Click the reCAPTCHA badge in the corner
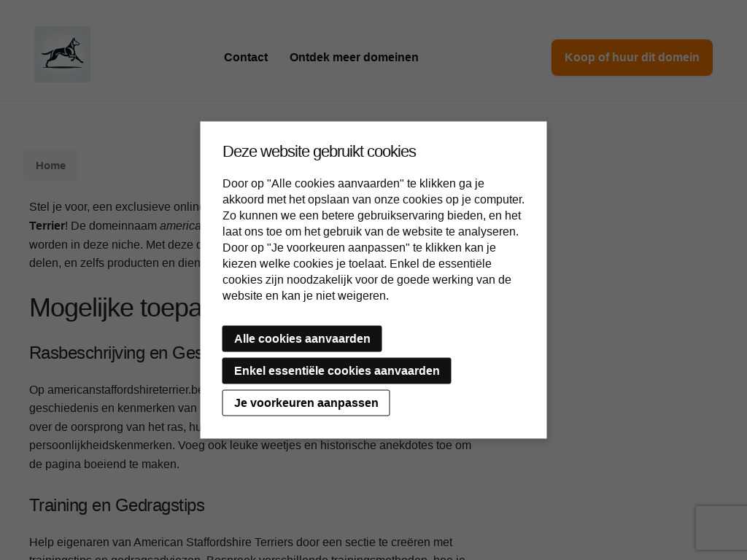The width and height of the screenshot is (747, 560). tap(721, 528)
